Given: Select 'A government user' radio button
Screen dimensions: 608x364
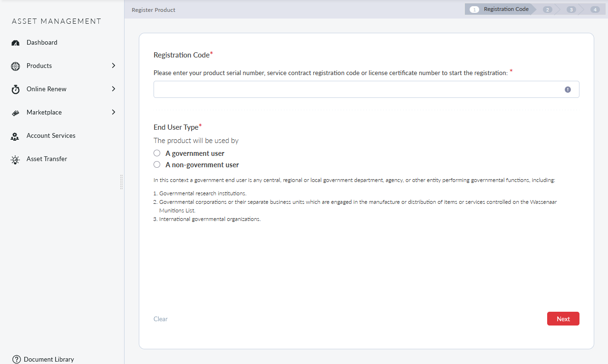Looking at the screenshot, I should click(x=157, y=153).
